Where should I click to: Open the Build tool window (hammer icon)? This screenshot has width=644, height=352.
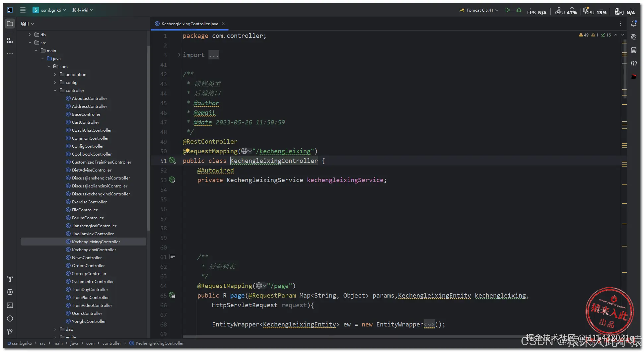click(10, 279)
